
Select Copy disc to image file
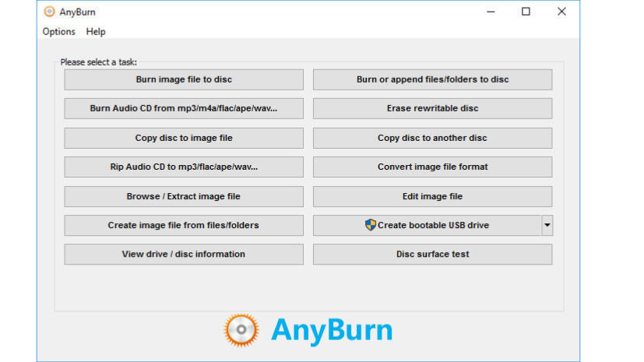click(x=184, y=138)
